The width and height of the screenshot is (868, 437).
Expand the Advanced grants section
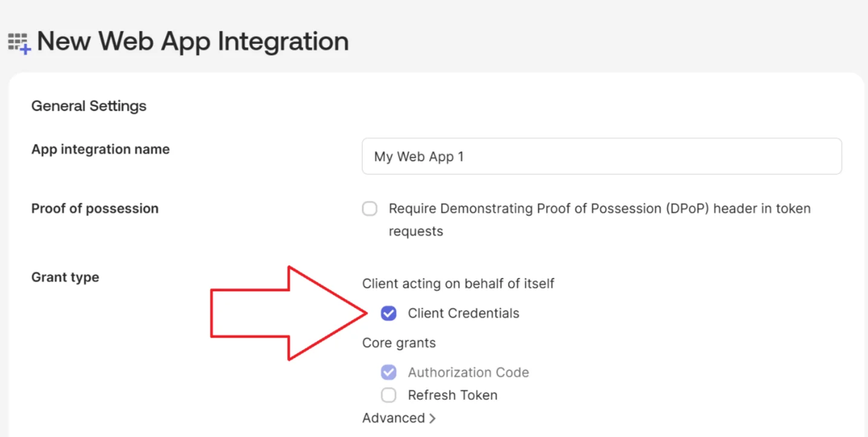point(394,418)
